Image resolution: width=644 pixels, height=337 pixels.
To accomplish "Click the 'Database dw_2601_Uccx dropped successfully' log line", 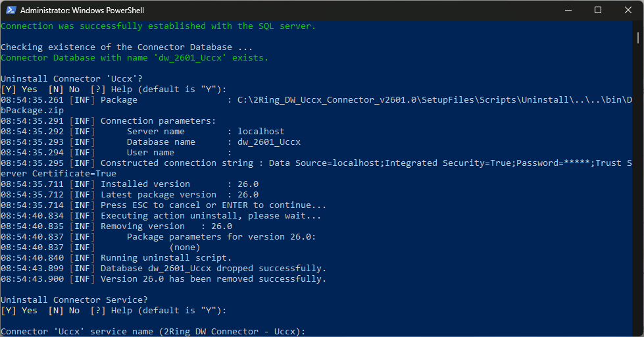I will click(x=213, y=268).
